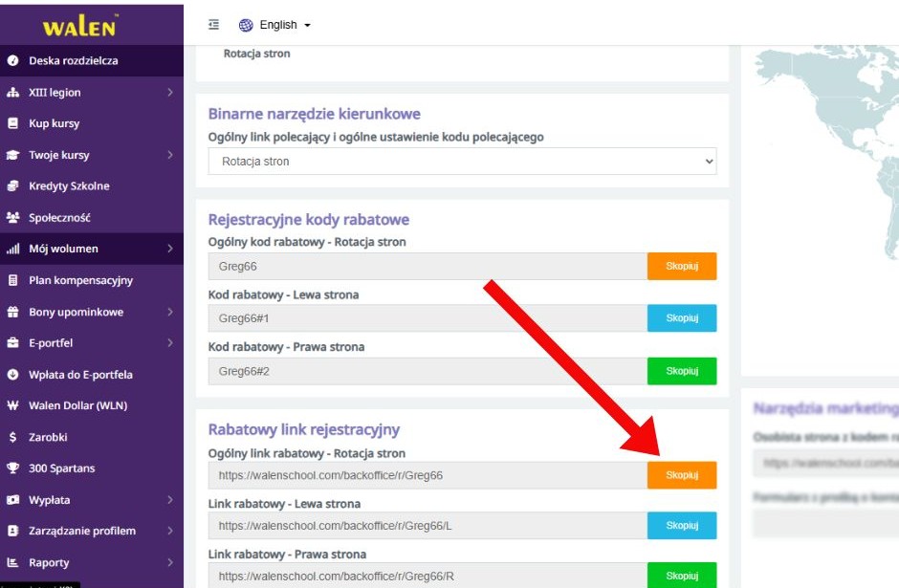This screenshot has width=899, height=588.
Task: Expand the Raporty submenu chevron
Action: 169,563
